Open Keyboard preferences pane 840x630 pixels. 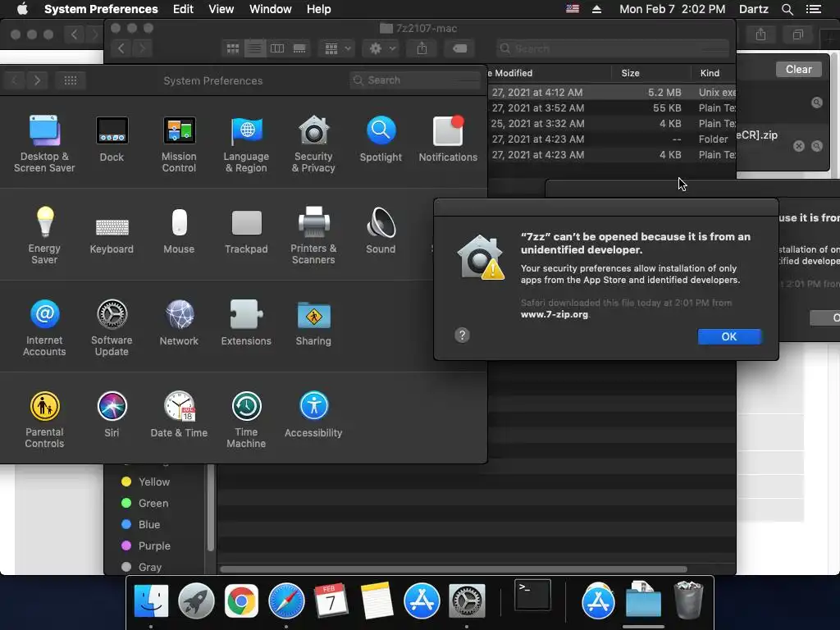pyautogui.click(x=112, y=235)
